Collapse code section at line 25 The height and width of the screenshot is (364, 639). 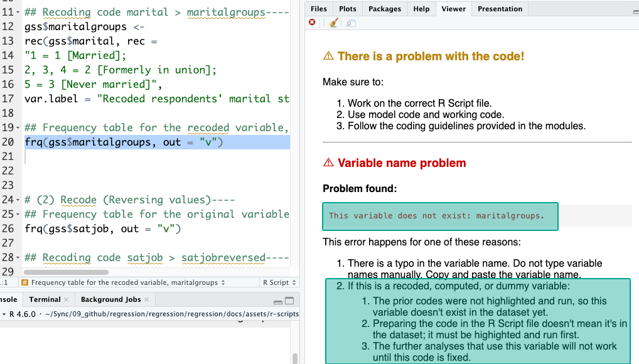coord(18,215)
